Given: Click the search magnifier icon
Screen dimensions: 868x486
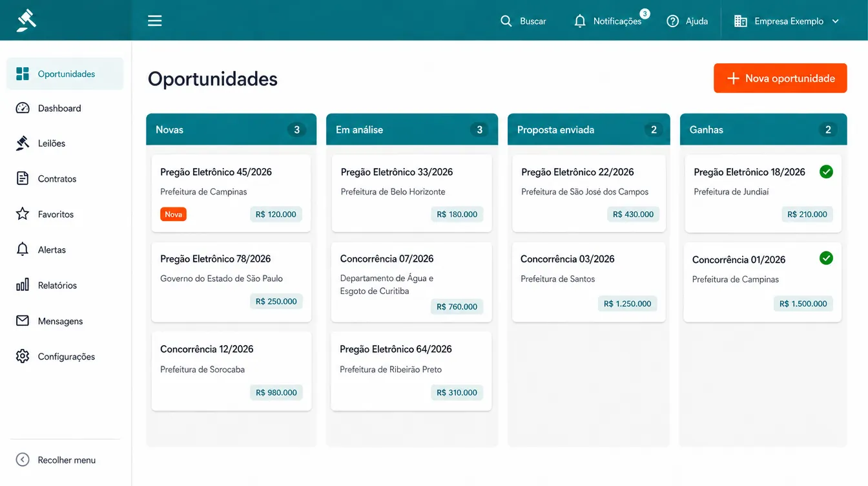Looking at the screenshot, I should pos(506,21).
